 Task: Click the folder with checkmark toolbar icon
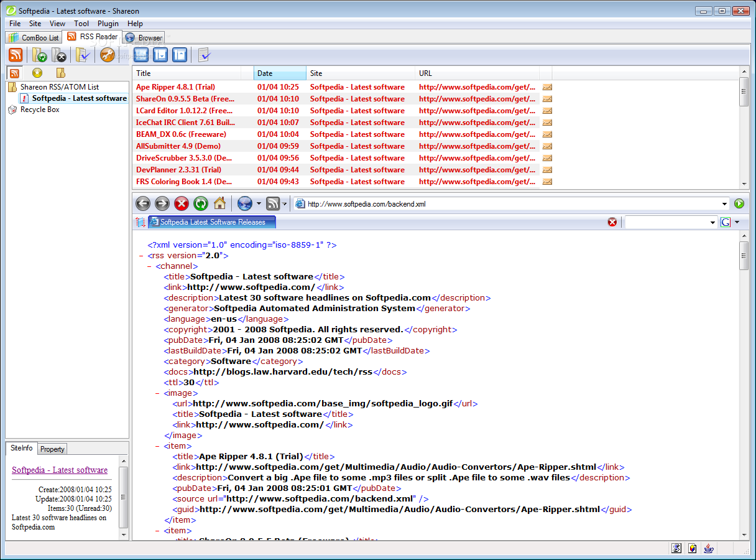(83, 55)
